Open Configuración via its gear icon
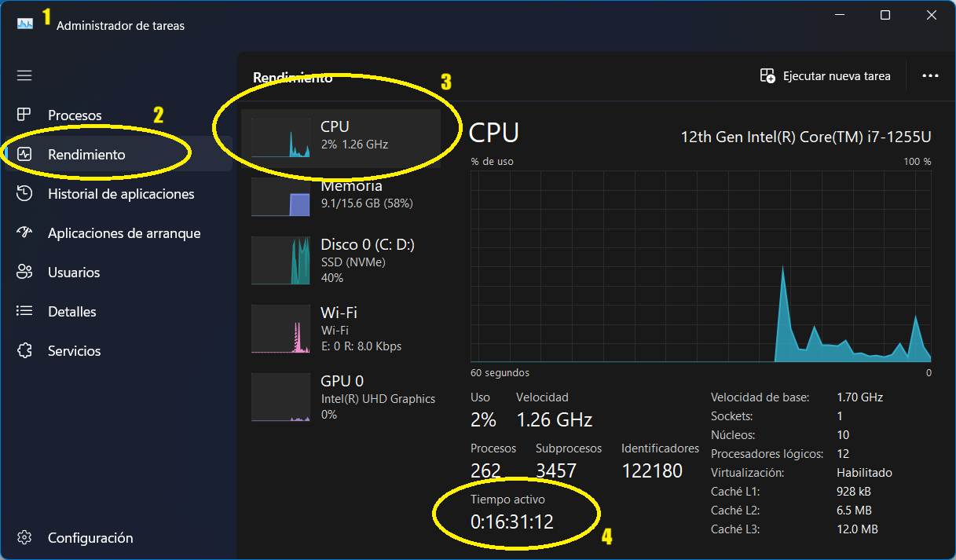956x560 pixels. (x=24, y=537)
